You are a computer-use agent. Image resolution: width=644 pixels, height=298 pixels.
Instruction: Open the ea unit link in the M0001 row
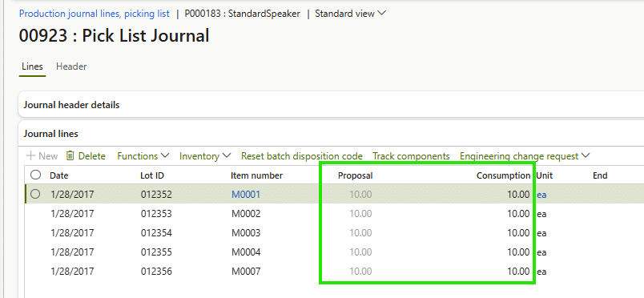pyautogui.click(x=541, y=195)
